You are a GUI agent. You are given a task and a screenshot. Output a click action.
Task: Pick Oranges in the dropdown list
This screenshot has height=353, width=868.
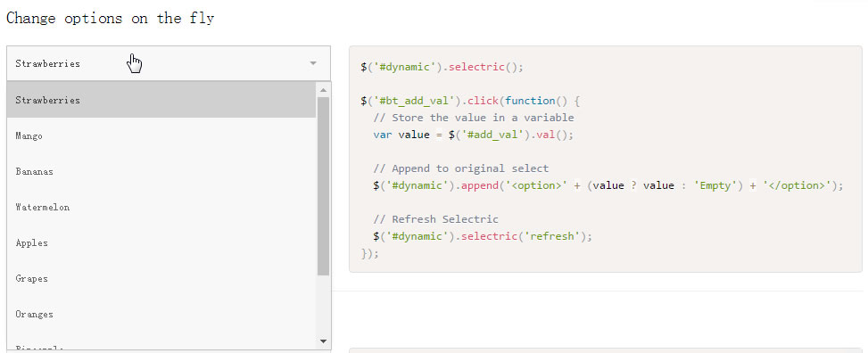[161, 315]
